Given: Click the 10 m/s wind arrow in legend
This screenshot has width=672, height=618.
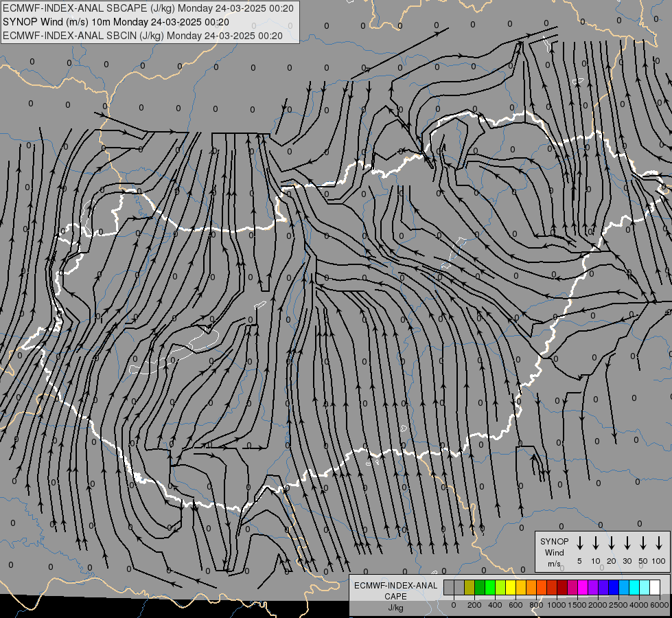Looking at the screenshot, I should point(595,542).
